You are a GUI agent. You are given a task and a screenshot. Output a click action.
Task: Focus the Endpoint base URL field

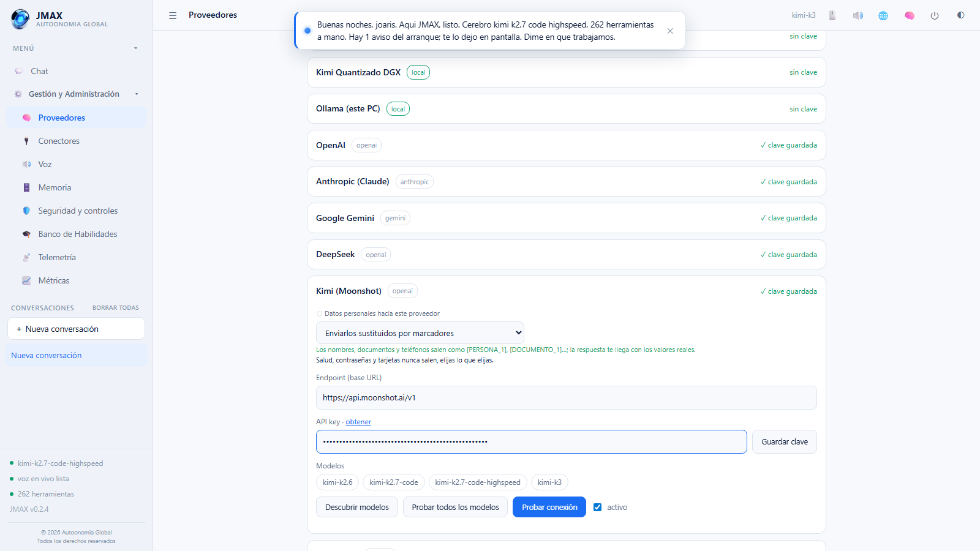click(567, 397)
